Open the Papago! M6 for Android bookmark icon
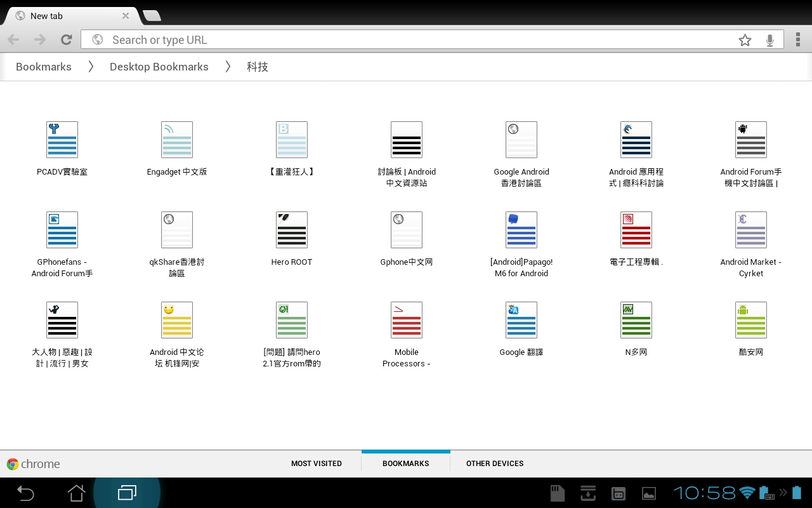The height and width of the screenshot is (508, 812). coord(521,230)
